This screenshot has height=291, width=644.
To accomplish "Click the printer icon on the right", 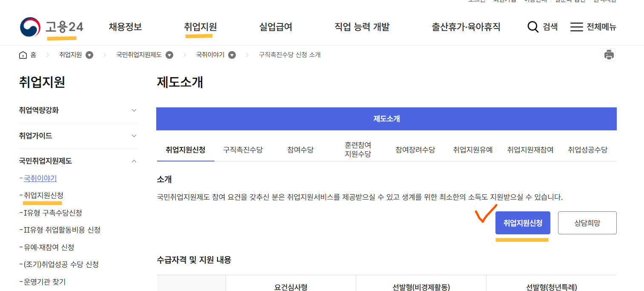I will (609, 55).
